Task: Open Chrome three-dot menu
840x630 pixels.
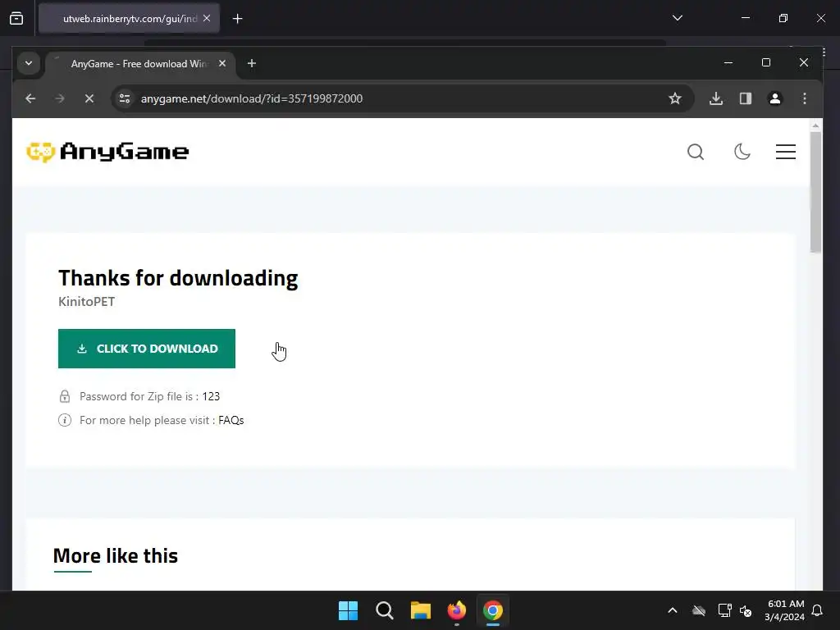Action: (805, 98)
